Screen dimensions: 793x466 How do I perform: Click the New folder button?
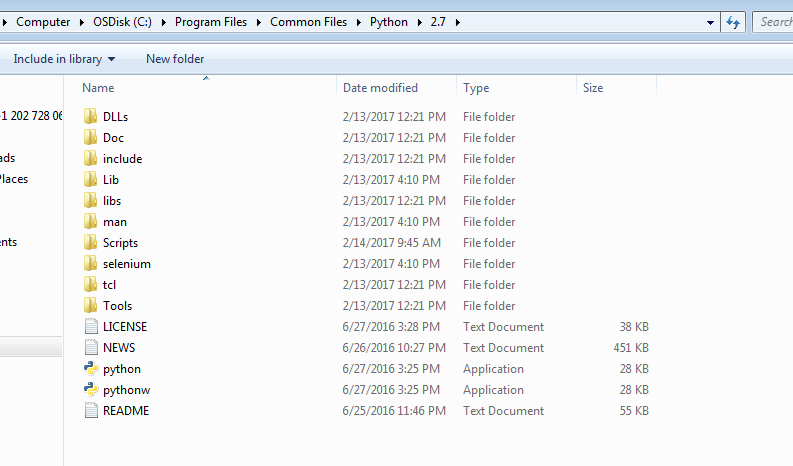point(175,59)
